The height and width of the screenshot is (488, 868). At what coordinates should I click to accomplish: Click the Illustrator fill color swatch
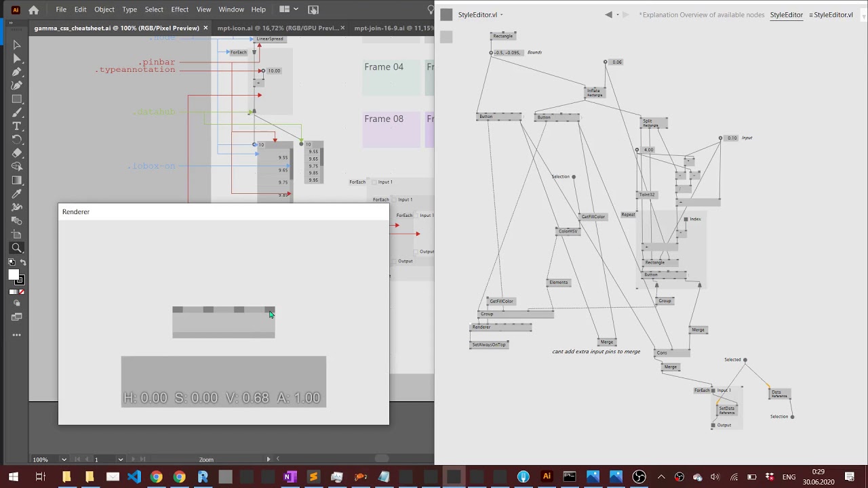click(x=13, y=274)
